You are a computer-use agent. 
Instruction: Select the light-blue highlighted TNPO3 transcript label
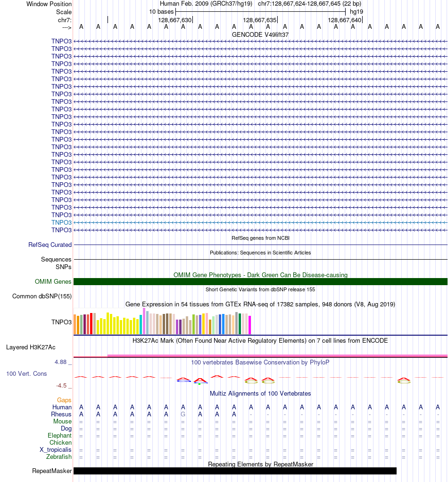pyautogui.click(x=61, y=222)
